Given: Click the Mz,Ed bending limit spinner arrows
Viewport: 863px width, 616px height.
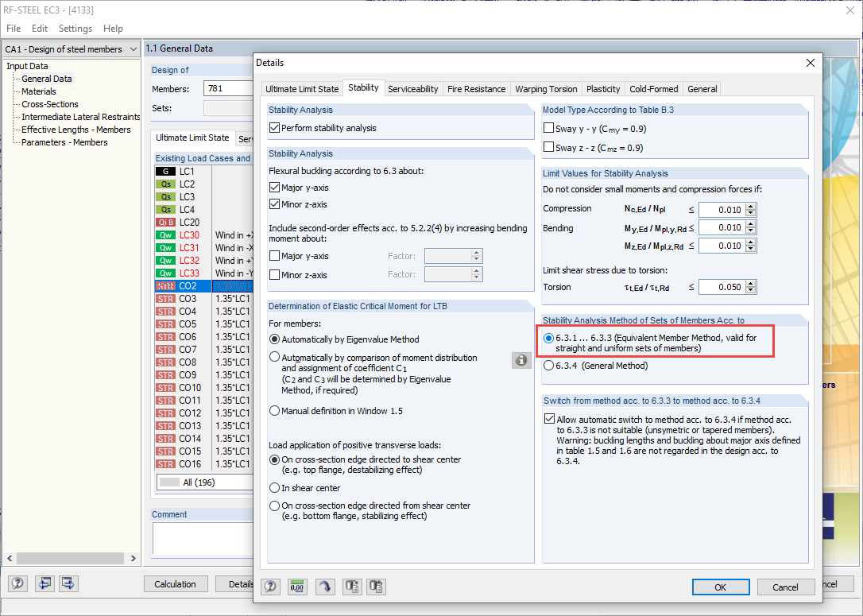Looking at the screenshot, I should (x=751, y=246).
